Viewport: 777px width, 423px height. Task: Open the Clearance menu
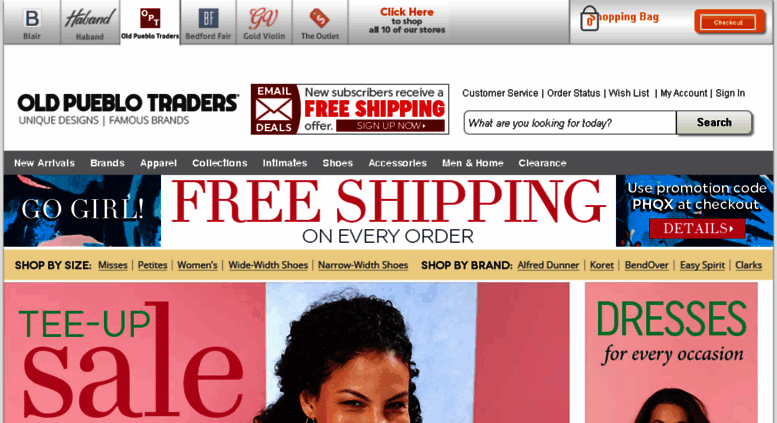(542, 163)
